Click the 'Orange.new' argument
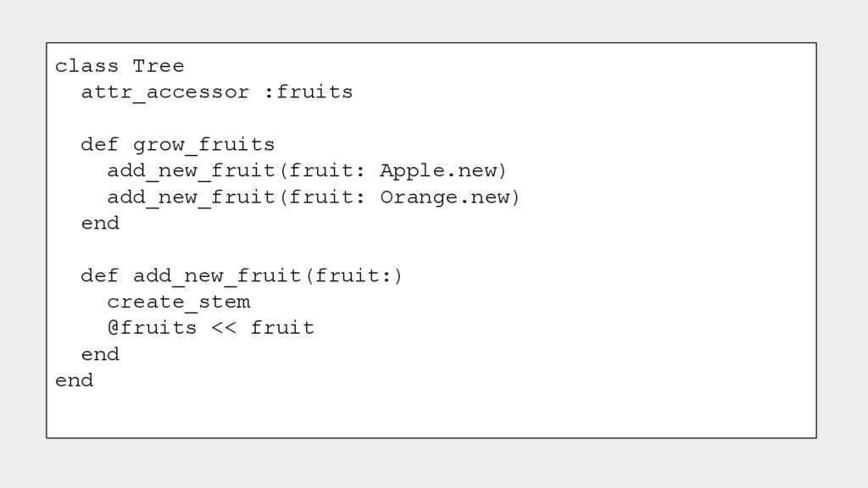 tap(449, 197)
